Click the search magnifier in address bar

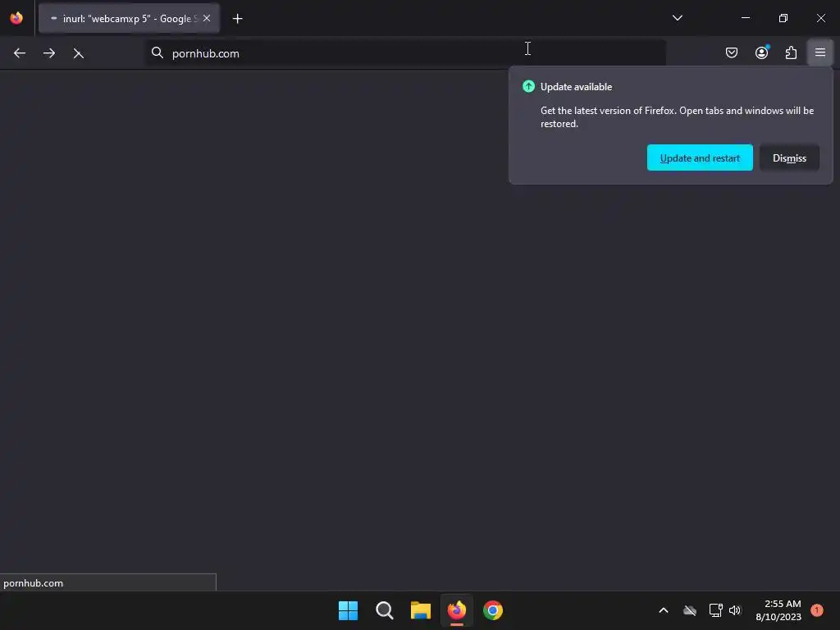pos(157,52)
